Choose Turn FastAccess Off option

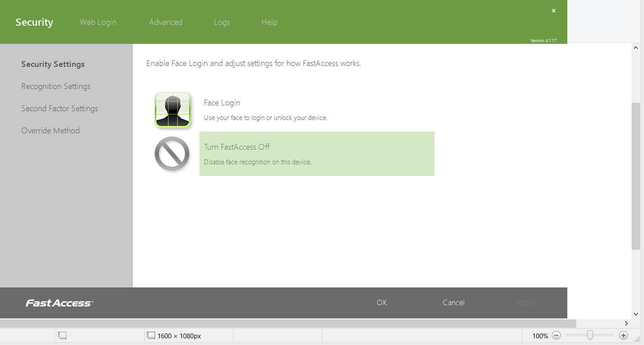pyautogui.click(x=317, y=154)
